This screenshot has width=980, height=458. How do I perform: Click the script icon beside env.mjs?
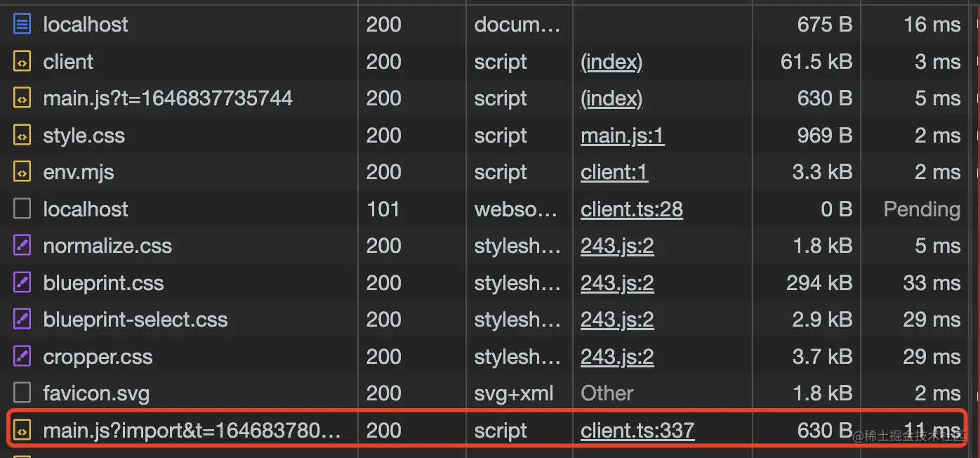pyautogui.click(x=22, y=172)
